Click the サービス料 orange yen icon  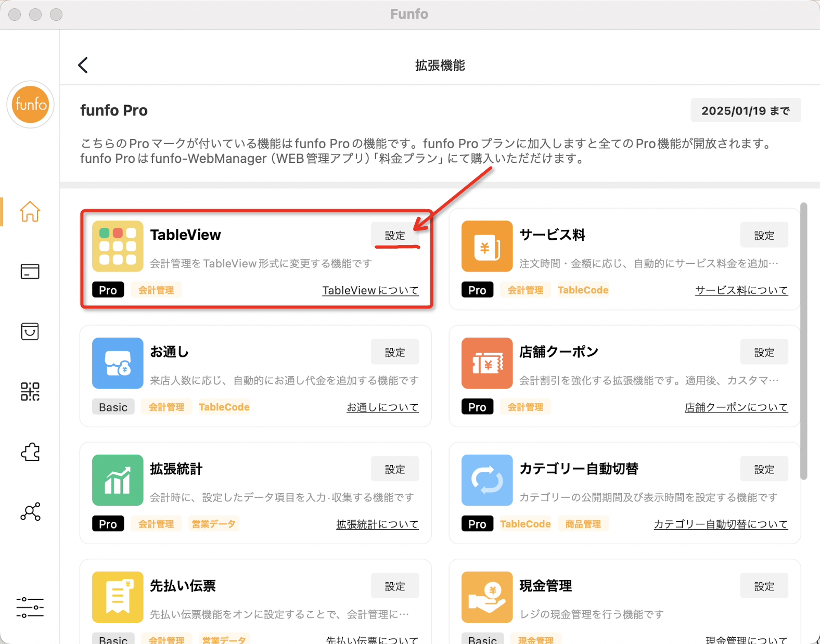(x=487, y=246)
